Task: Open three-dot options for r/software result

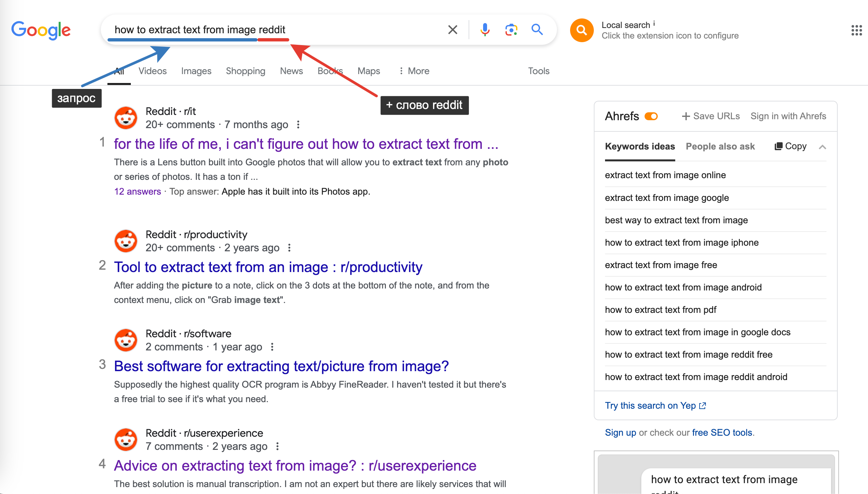Action: click(x=272, y=347)
